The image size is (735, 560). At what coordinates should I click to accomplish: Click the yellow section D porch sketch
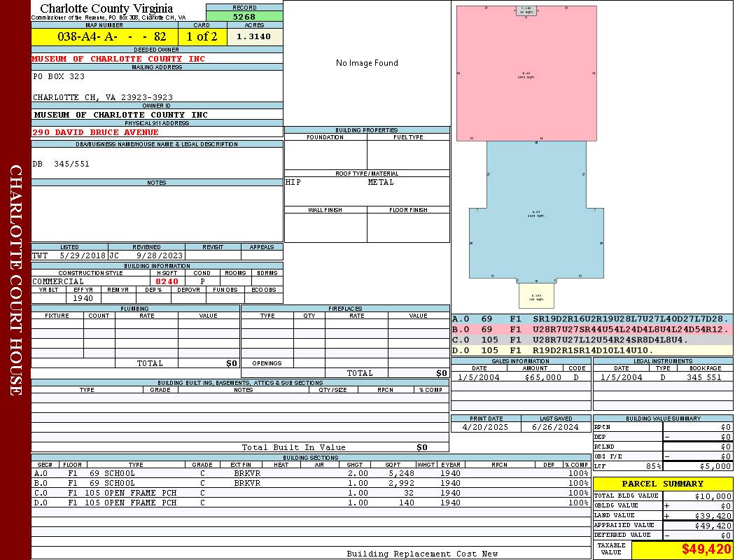[536, 296]
